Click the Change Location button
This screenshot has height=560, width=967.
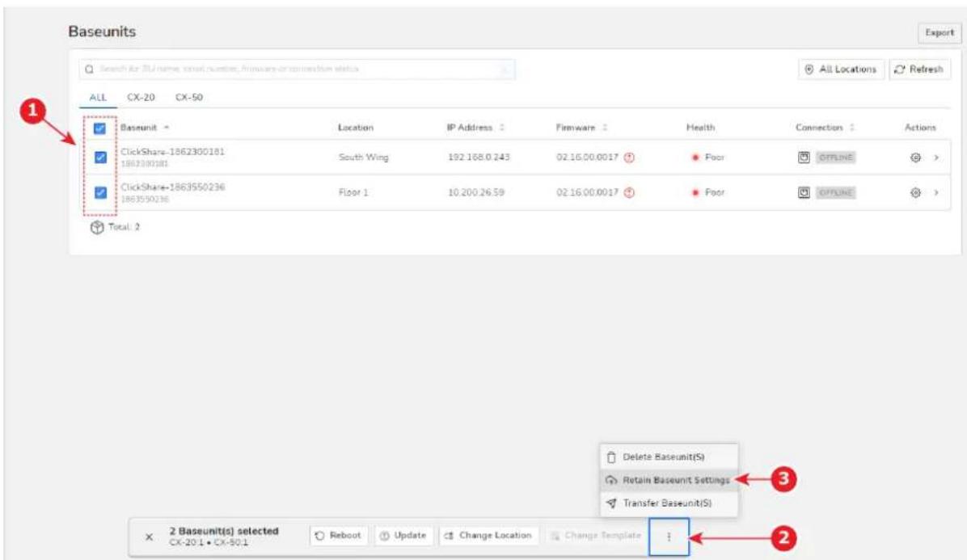pos(488,536)
